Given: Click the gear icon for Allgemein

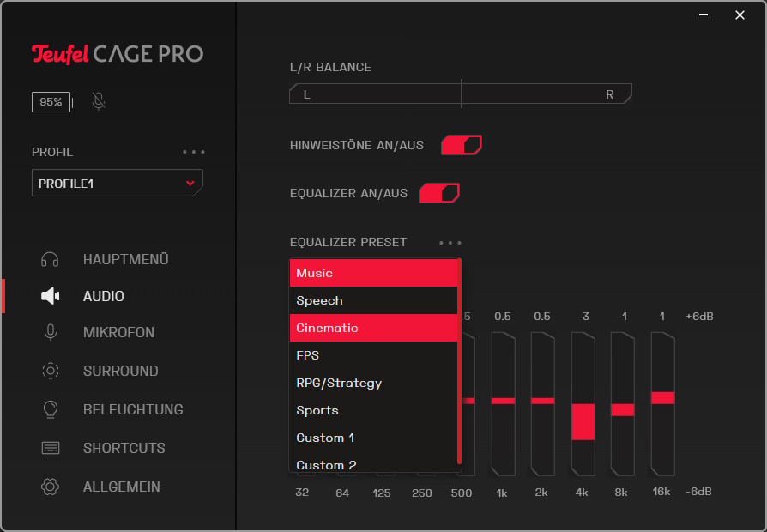Looking at the screenshot, I should pos(50,487).
